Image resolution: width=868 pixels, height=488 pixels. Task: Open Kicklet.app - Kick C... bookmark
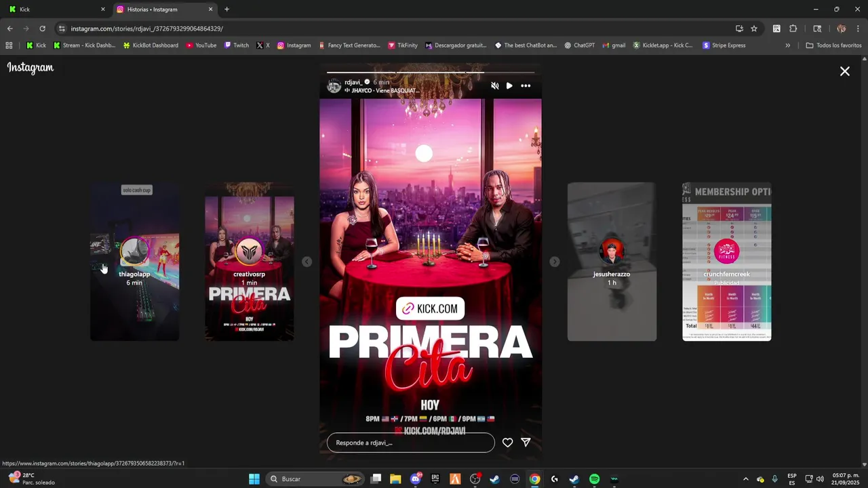(663, 45)
